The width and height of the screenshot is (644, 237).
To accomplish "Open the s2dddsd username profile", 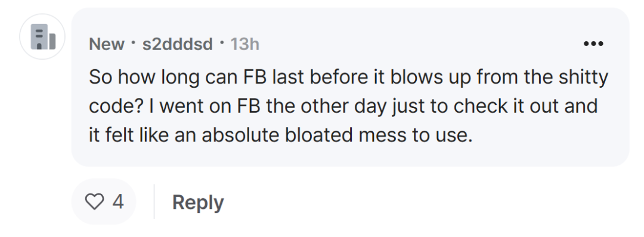I will (178, 44).
